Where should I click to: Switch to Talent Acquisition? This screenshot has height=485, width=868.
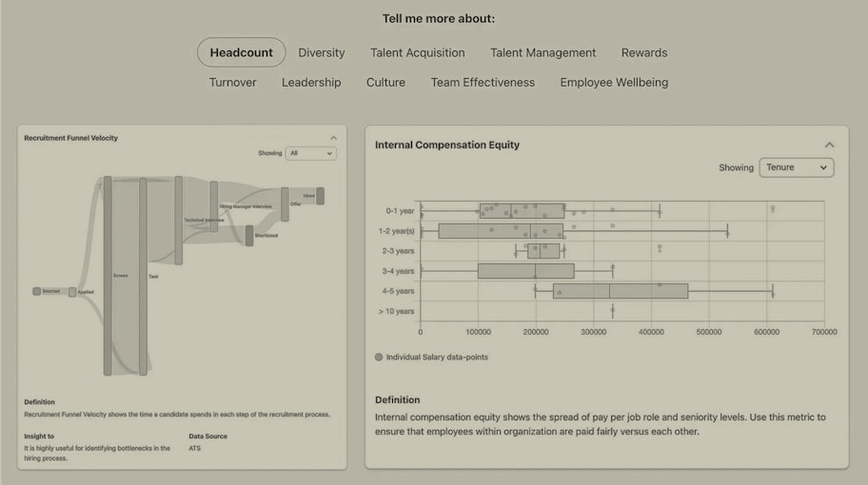pos(418,52)
